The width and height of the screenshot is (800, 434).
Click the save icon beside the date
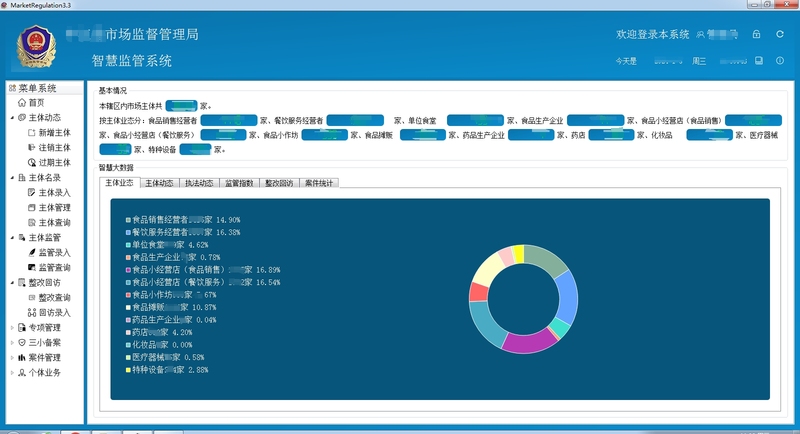[759, 61]
